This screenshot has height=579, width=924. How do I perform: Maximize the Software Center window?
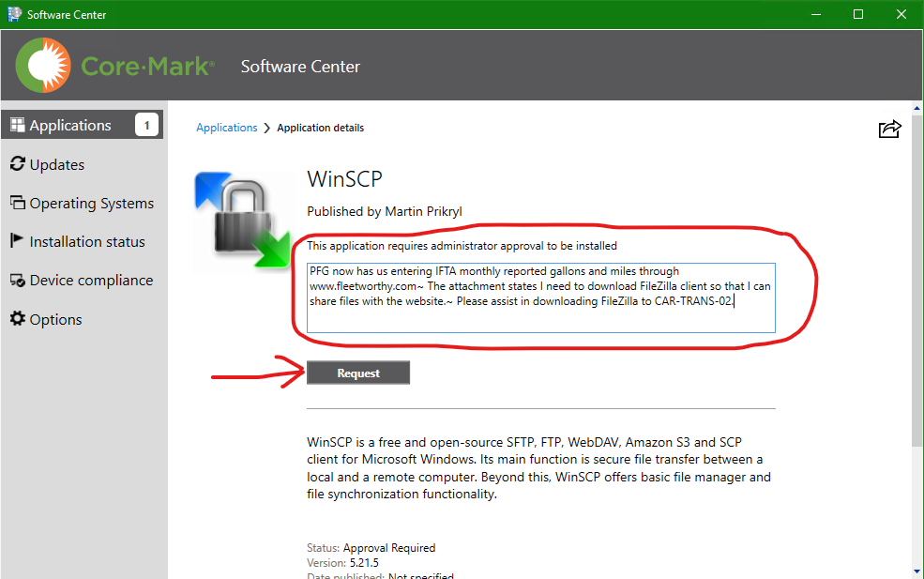point(858,14)
